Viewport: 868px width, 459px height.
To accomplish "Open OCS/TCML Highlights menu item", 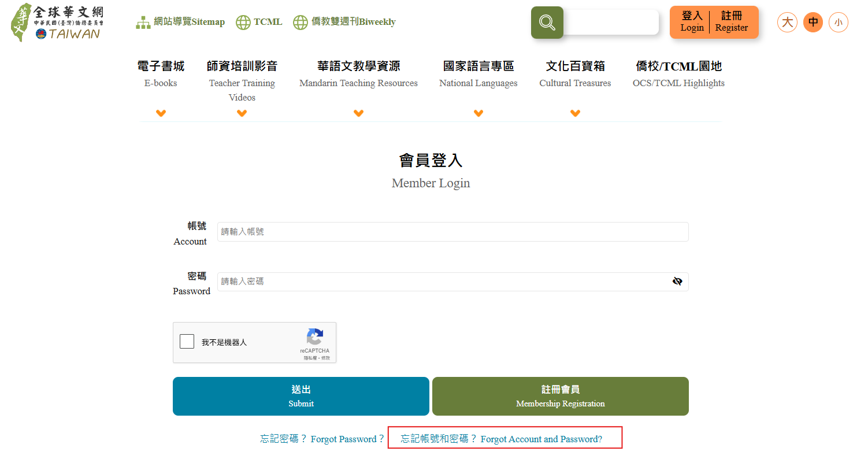I will click(x=678, y=74).
